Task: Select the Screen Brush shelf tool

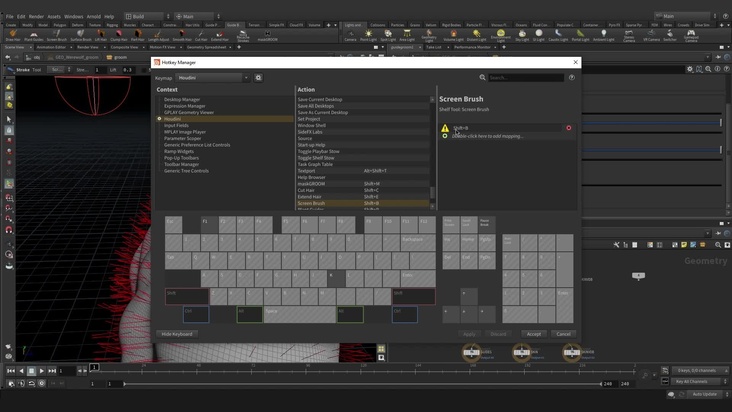Action: (x=56, y=35)
